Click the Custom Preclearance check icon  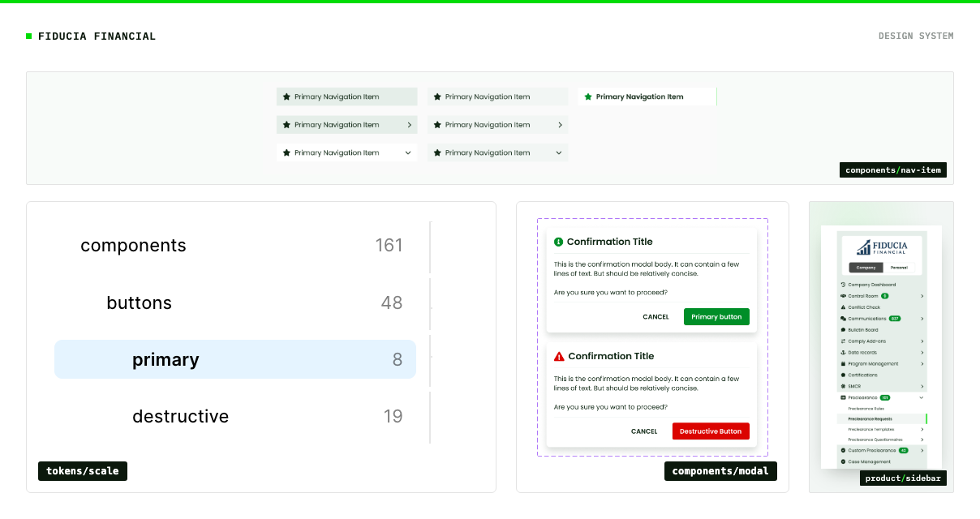[843, 450]
